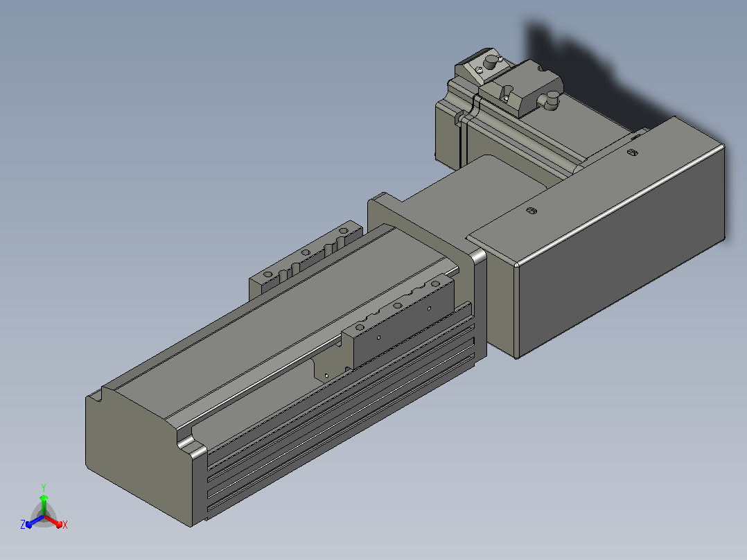Pick the lower screw hole on cover top
Screen dimensions: 747x560
pos(532,210)
